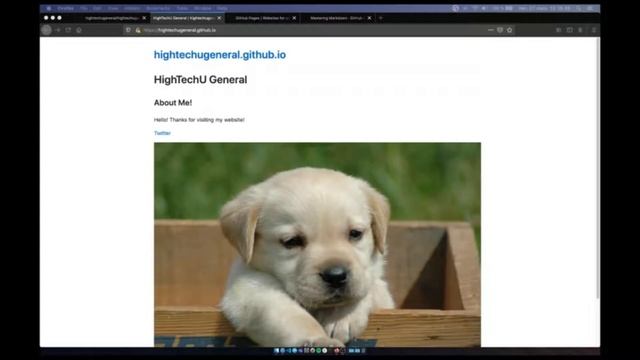Click the menu bar clock
The image size is (640, 360).
coord(544,8)
